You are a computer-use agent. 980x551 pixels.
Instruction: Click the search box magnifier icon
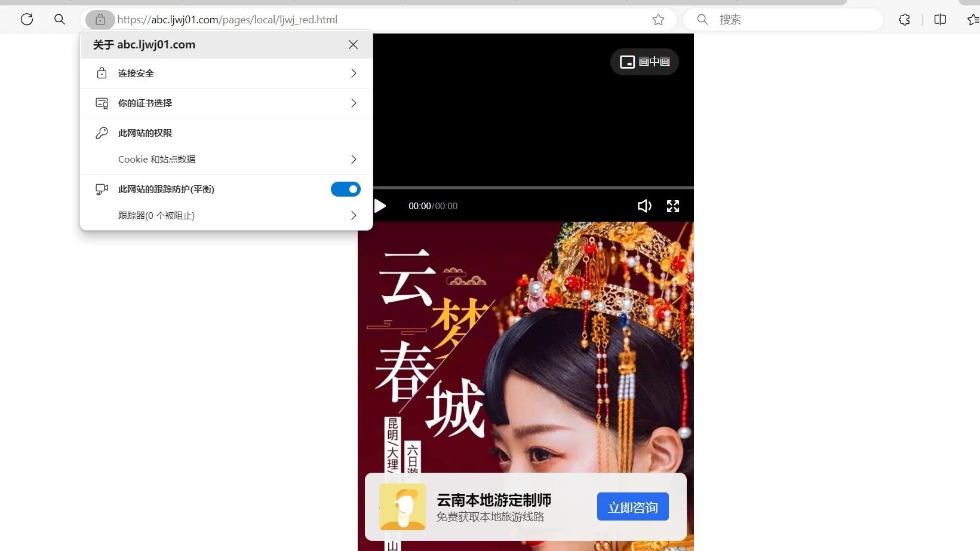coord(702,20)
